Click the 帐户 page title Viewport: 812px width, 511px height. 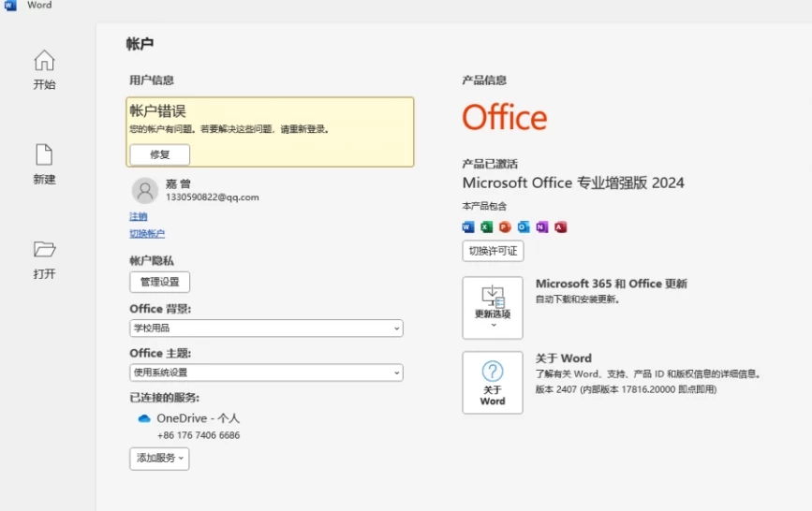coord(140,44)
